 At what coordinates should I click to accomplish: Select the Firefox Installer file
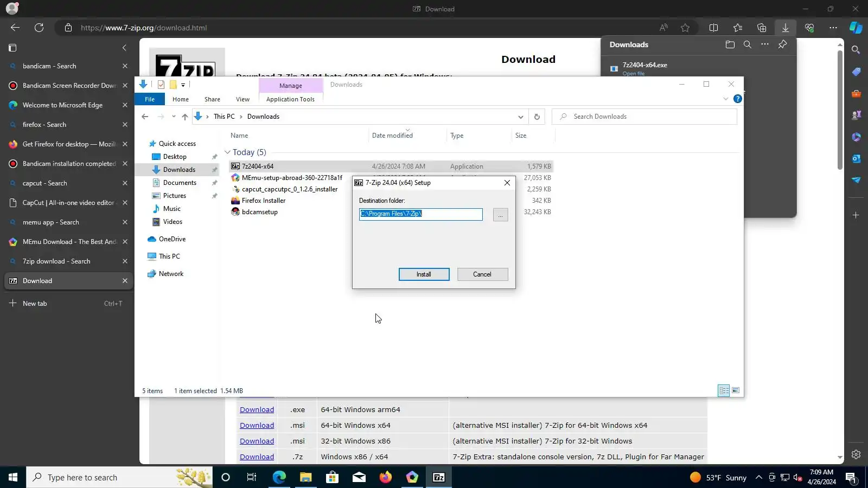coord(264,201)
